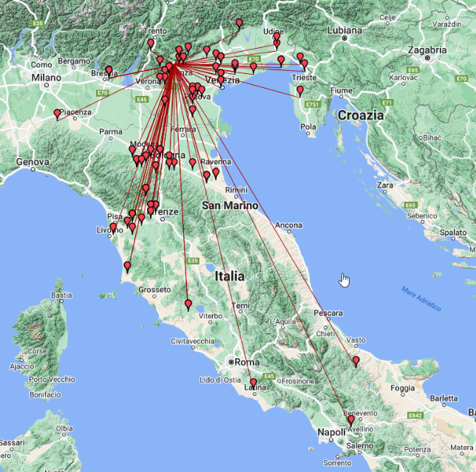The width and height of the screenshot is (476, 472).
Task: Click the red marker near Piacenza
Action: tap(57, 114)
